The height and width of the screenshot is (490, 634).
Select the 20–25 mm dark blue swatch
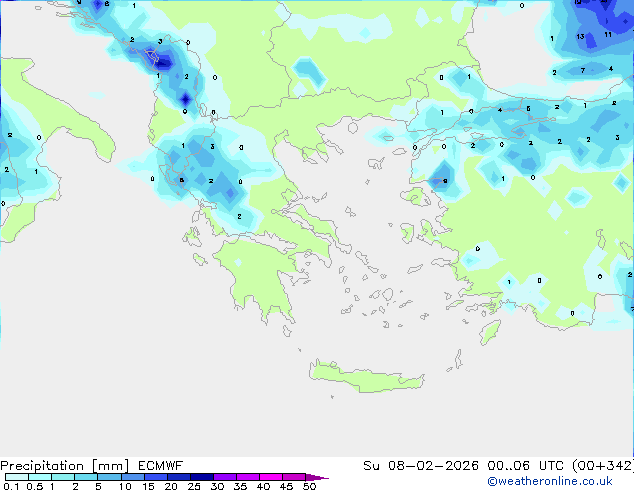pyautogui.click(x=179, y=477)
